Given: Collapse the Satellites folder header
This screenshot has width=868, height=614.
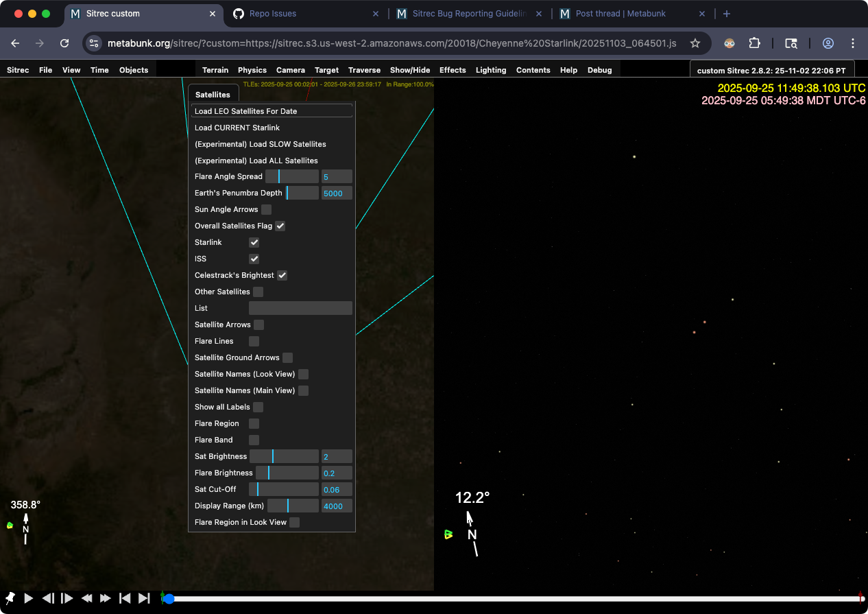Looking at the screenshot, I should (x=213, y=95).
